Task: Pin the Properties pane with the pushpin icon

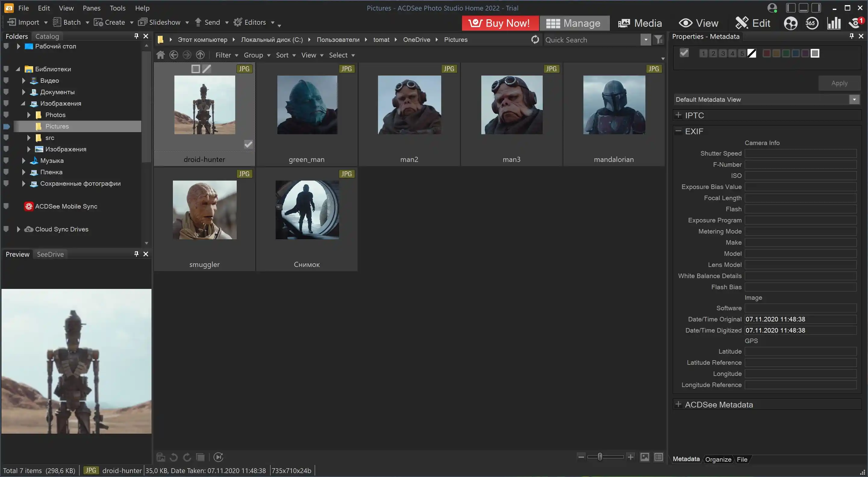Action: point(851,36)
